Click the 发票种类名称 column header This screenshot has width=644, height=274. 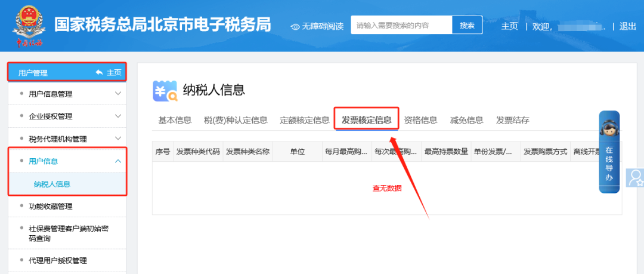247,152
